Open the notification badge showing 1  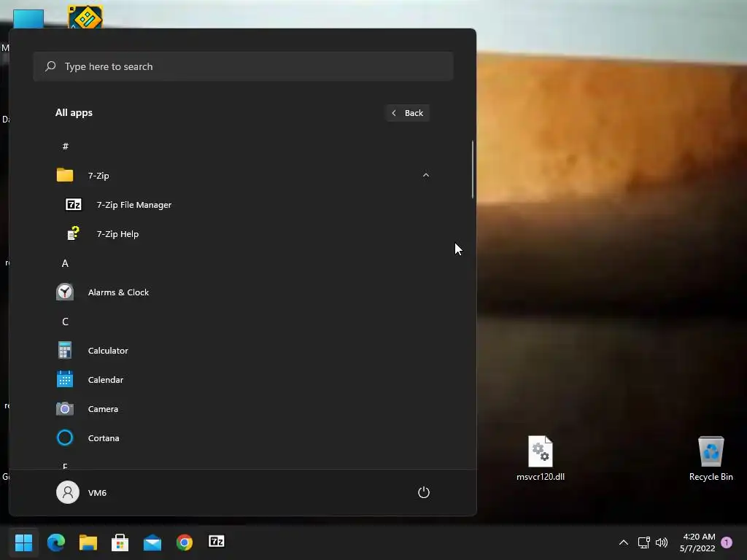pos(727,542)
